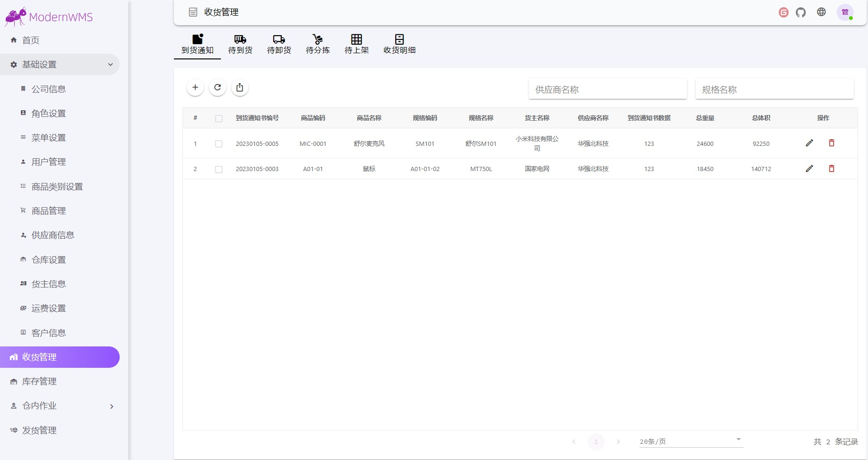Viewport: 868px width, 460px height.
Task: Refresh the arrival notice list
Action: tap(218, 87)
